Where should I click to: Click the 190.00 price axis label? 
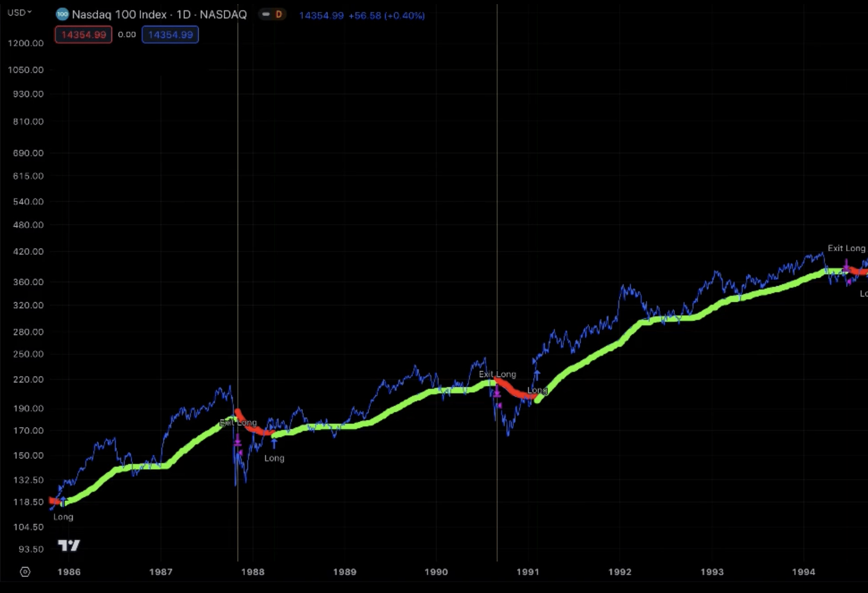point(28,408)
